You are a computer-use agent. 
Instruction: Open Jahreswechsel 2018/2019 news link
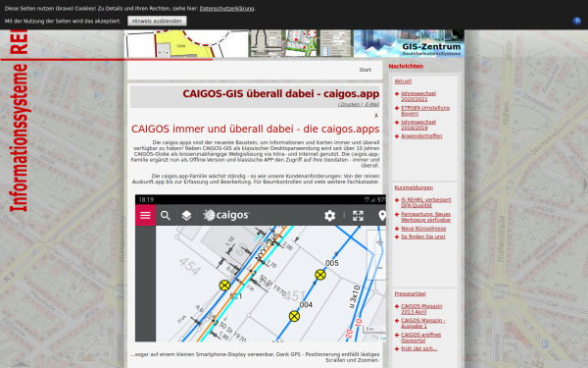tap(418, 125)
